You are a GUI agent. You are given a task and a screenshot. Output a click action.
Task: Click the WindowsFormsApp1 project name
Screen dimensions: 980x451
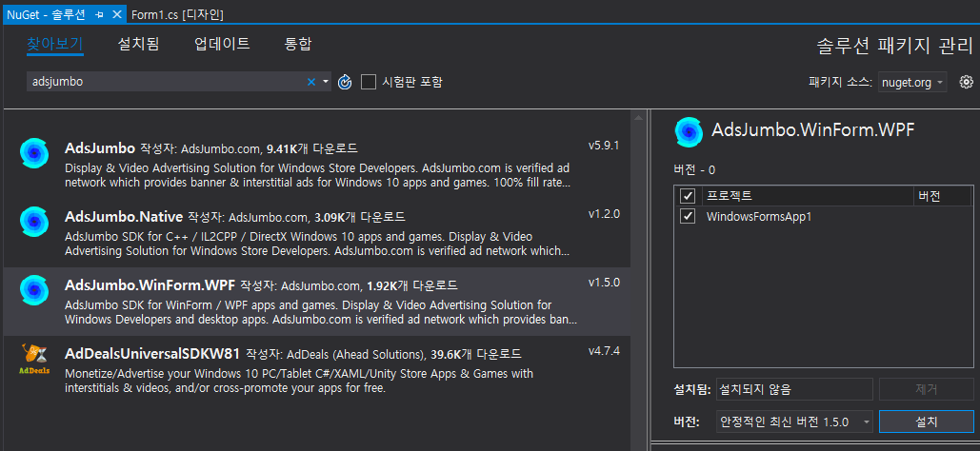coord(759,217)
